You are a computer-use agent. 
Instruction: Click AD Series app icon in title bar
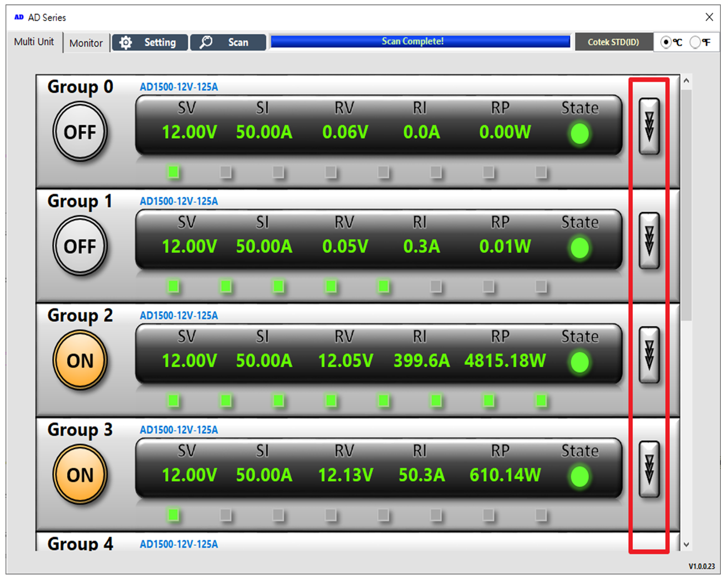click(19, 17)
